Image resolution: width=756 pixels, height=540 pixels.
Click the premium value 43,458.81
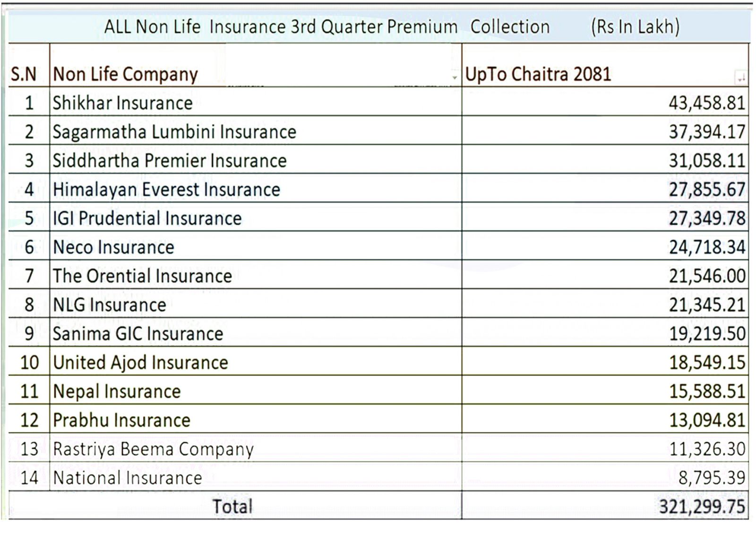point(707,103)
